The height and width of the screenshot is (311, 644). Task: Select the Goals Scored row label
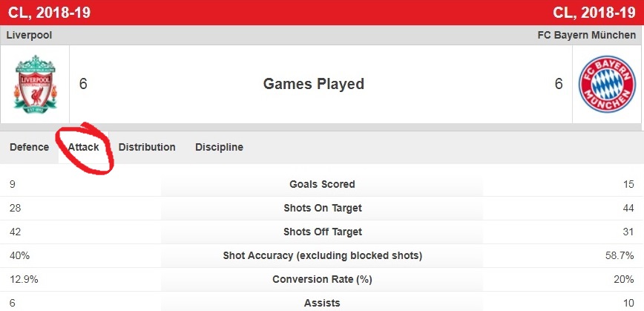(322, 184)
